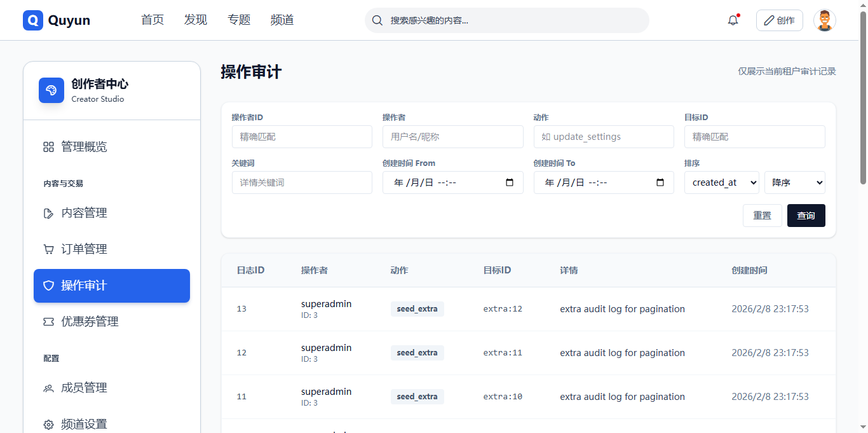Open the 降序 sort order dropdown
This screenshot has width=868, height=433.
[x=794, y=182]
